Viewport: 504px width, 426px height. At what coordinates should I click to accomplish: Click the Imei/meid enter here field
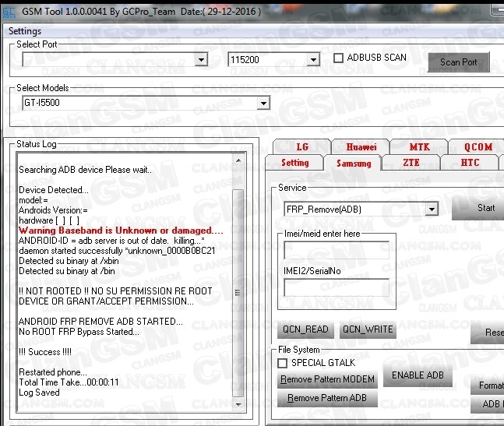337,250
